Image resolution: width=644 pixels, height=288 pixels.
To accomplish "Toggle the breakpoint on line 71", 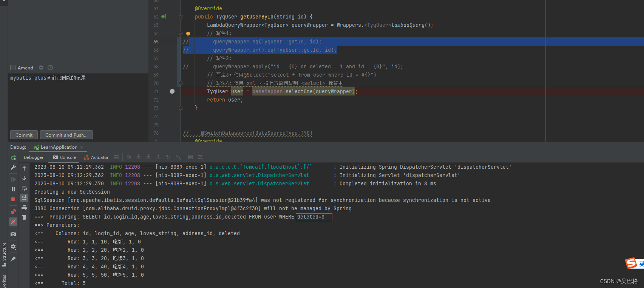I will (172, 91).
